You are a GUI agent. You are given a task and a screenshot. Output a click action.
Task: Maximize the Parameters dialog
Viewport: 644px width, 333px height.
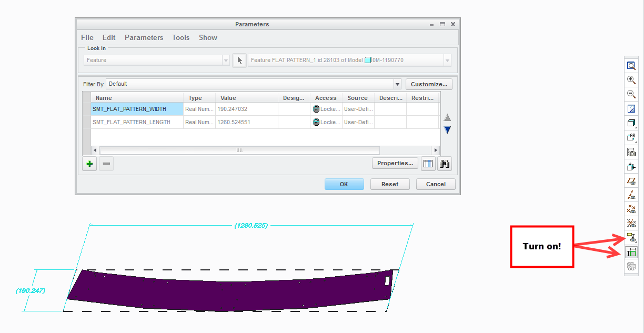(442, 24)
